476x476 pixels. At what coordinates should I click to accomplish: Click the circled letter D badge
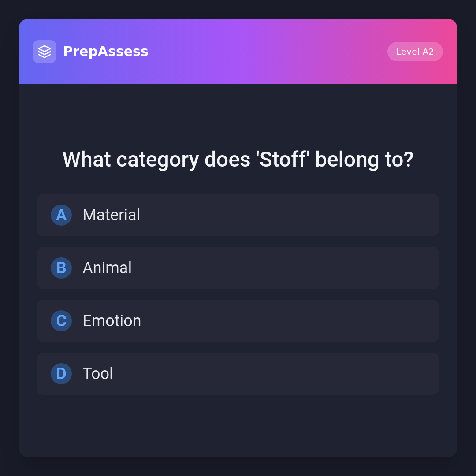(x=61, y=374)
